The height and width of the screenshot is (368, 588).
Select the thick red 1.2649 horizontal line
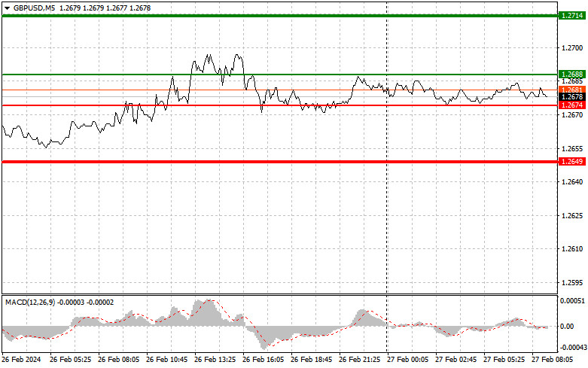[x=280, y=162]
